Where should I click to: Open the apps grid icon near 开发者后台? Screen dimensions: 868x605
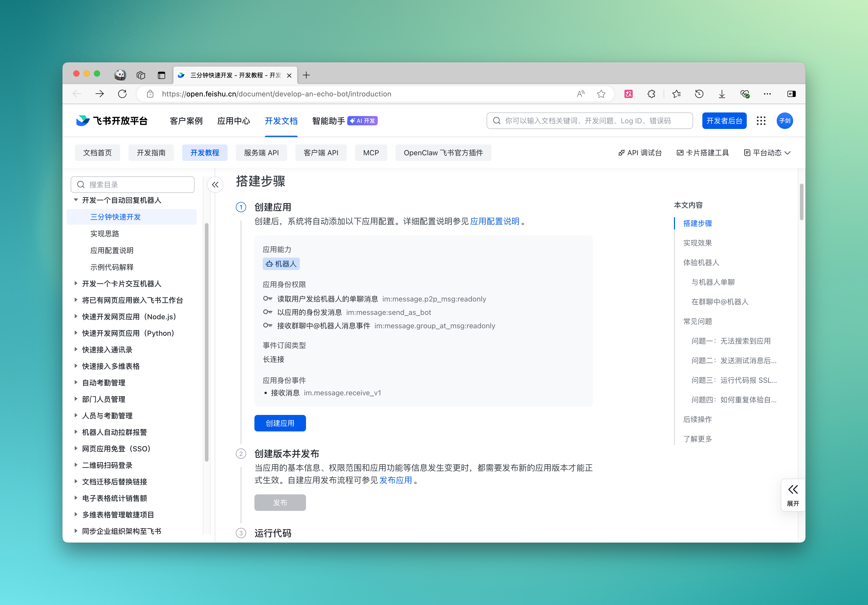click(761, 120)
